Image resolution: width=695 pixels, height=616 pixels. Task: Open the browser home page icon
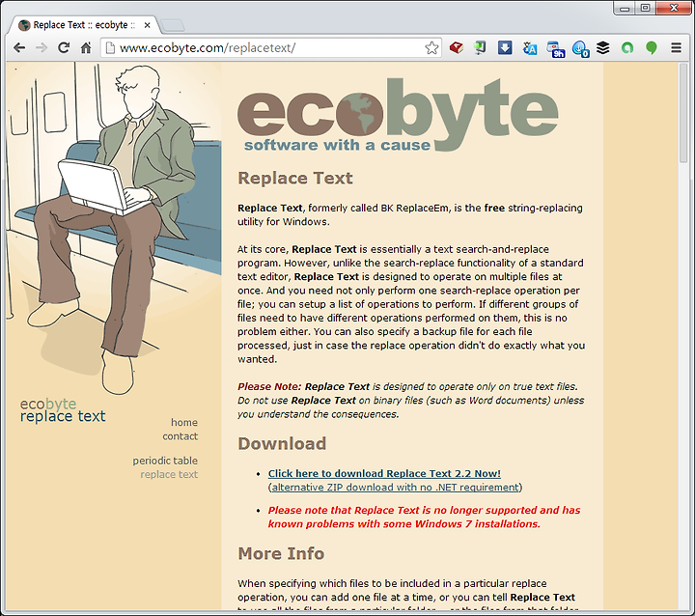(x=86, y=47)
